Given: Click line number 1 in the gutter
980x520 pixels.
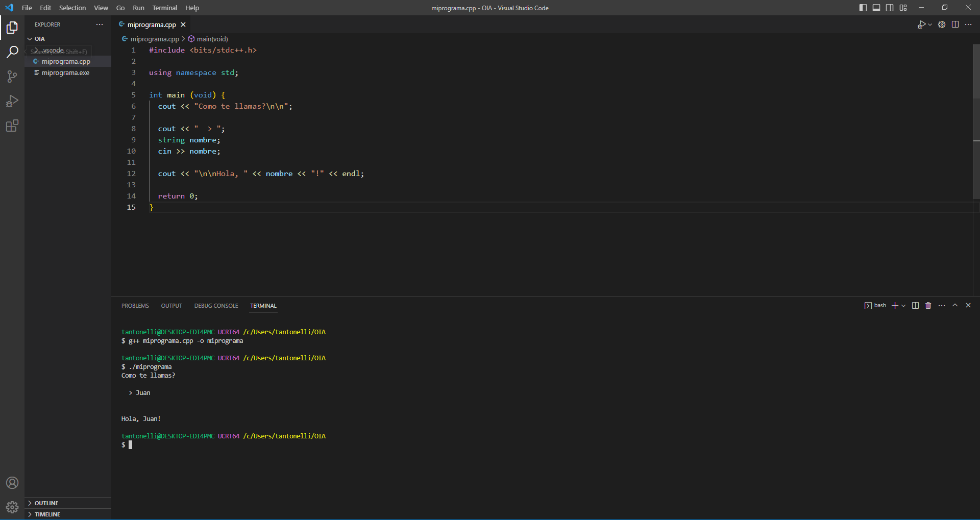Looking at the screenshot, I should (133, 50).
